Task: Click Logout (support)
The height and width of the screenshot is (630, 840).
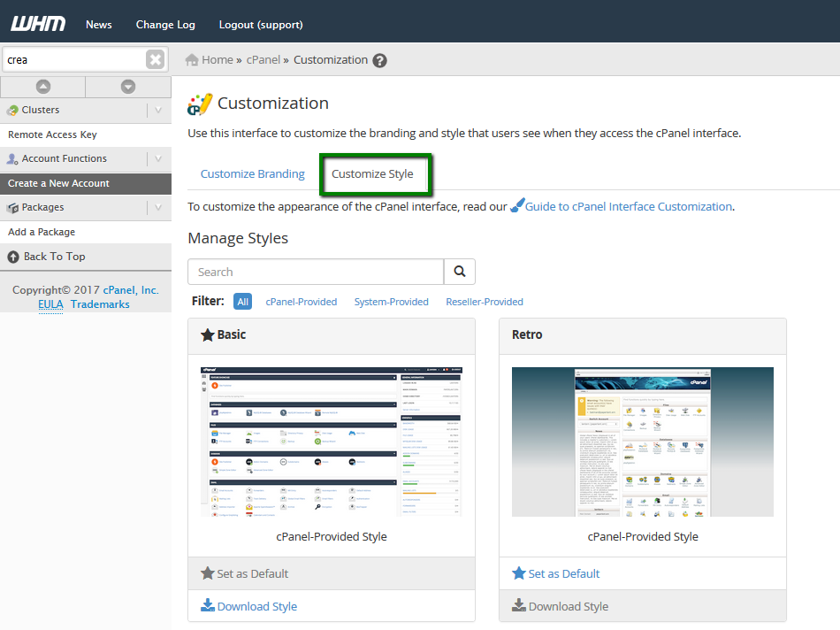Action: (261, 25)
